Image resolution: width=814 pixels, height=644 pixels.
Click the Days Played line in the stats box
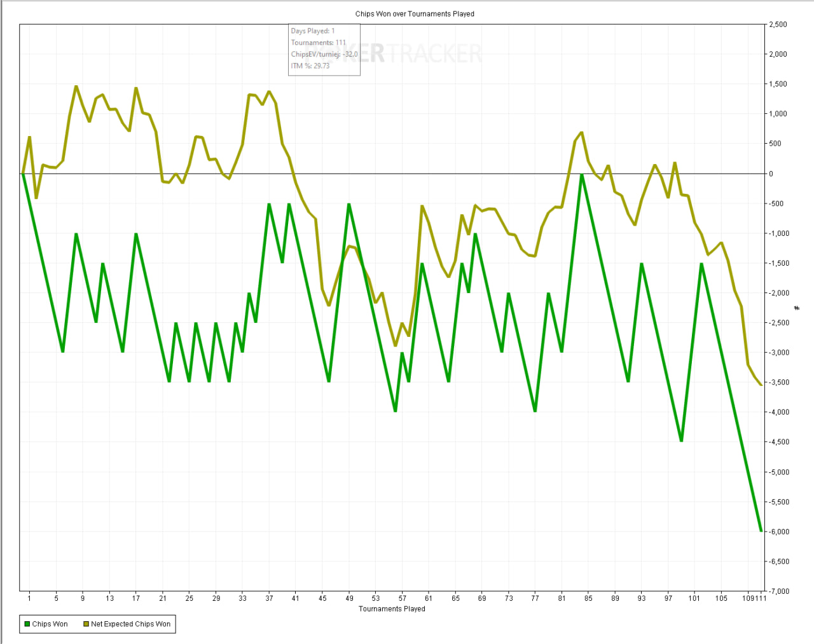[313, 31]
